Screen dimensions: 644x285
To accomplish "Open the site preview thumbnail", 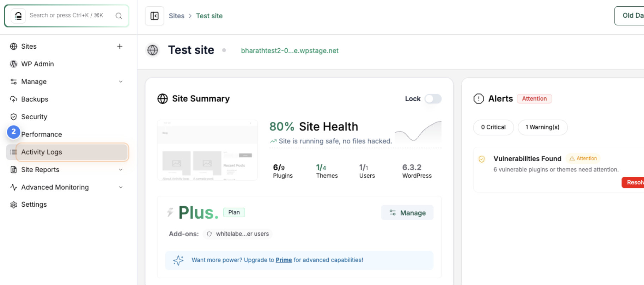I will tap(207, 150).
